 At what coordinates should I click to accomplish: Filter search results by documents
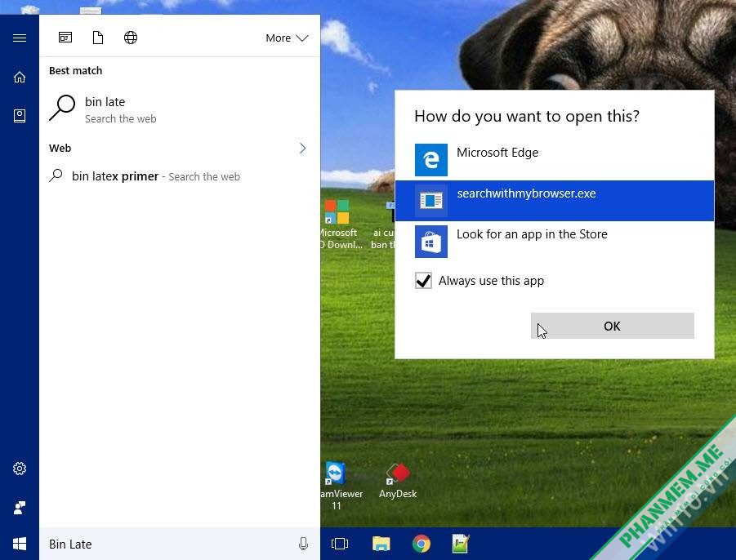click(x=98, y=38)
